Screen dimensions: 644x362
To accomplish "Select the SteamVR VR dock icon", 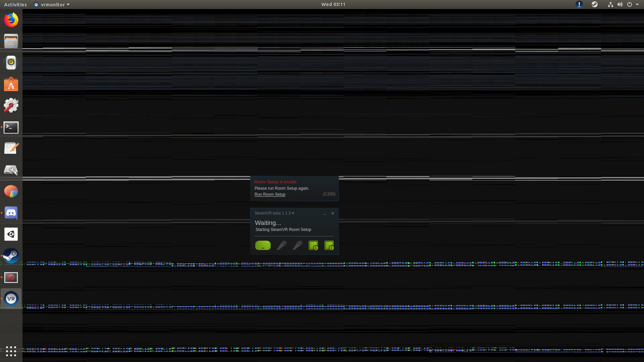I will coord(11,299).
